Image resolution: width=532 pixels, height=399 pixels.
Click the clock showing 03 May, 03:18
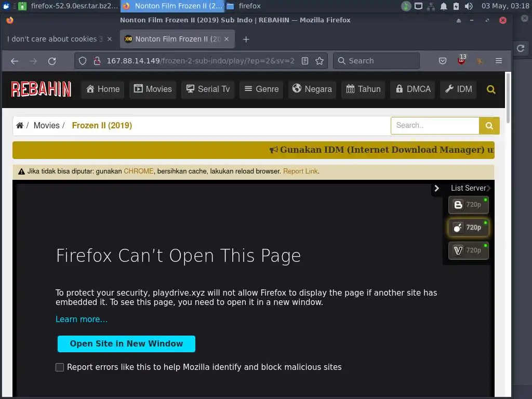[505, 6]
